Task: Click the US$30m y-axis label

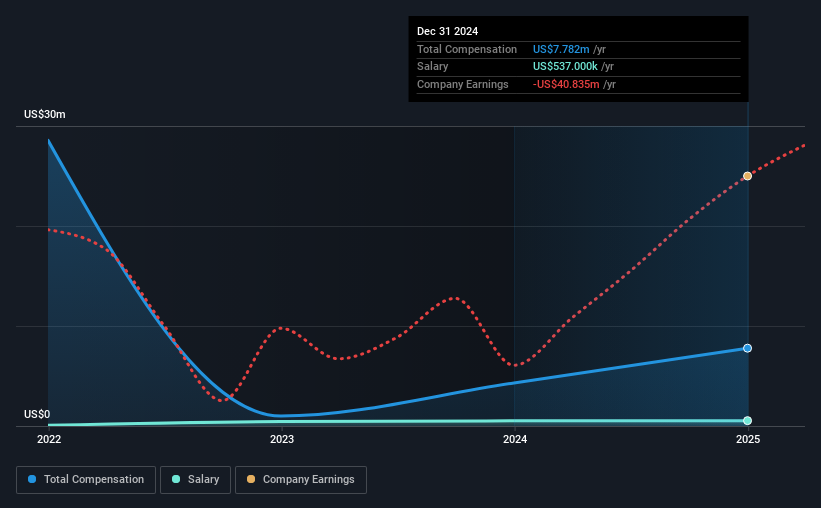Action: (45, 114)
